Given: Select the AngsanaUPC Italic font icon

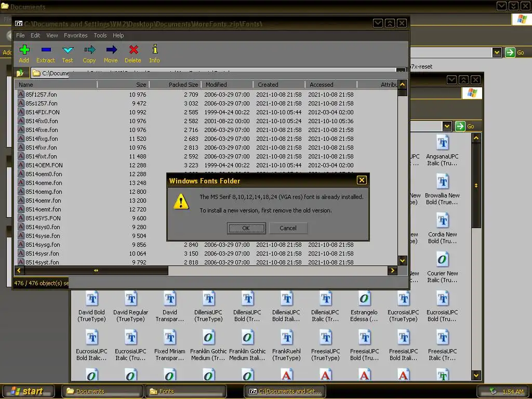Looking at the screenshot, I should tap(443, 143).
